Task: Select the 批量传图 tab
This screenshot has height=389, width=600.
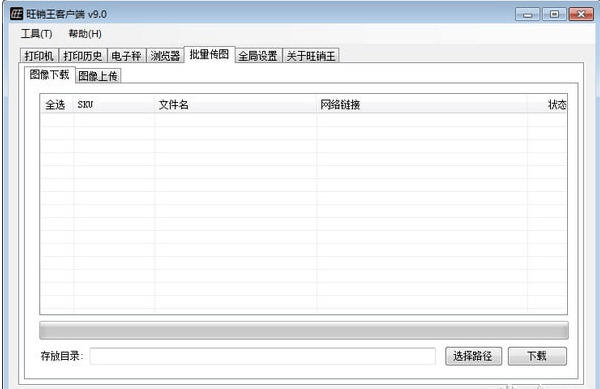Action: (x=209, y=54)
